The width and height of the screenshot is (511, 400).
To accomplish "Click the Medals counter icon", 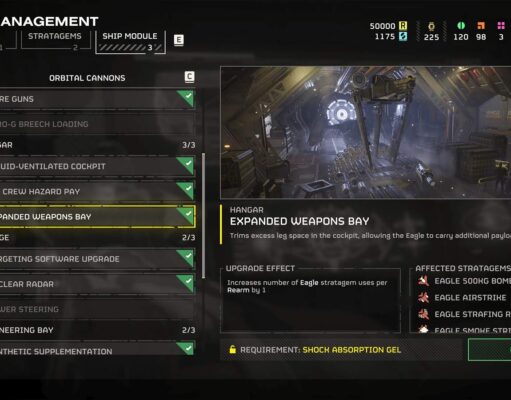I will [431, 26].
